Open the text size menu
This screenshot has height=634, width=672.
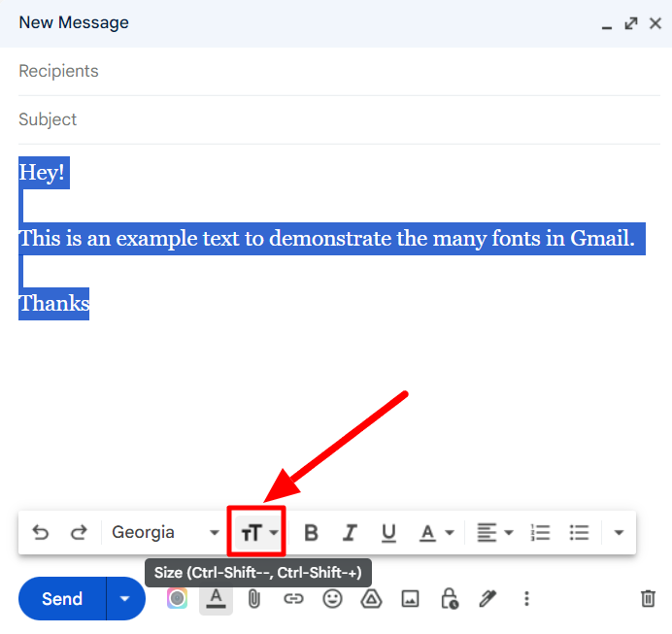click(258, 532)
